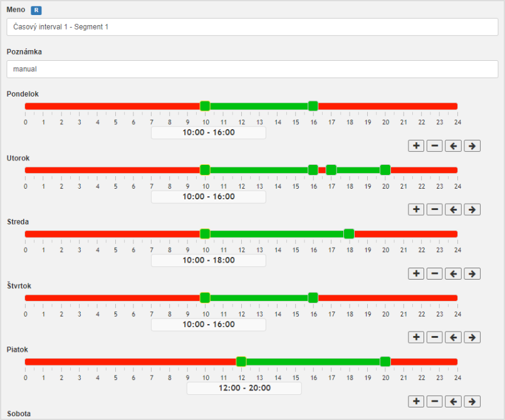Click the minus icon under Štvrtok

(434, 337)
